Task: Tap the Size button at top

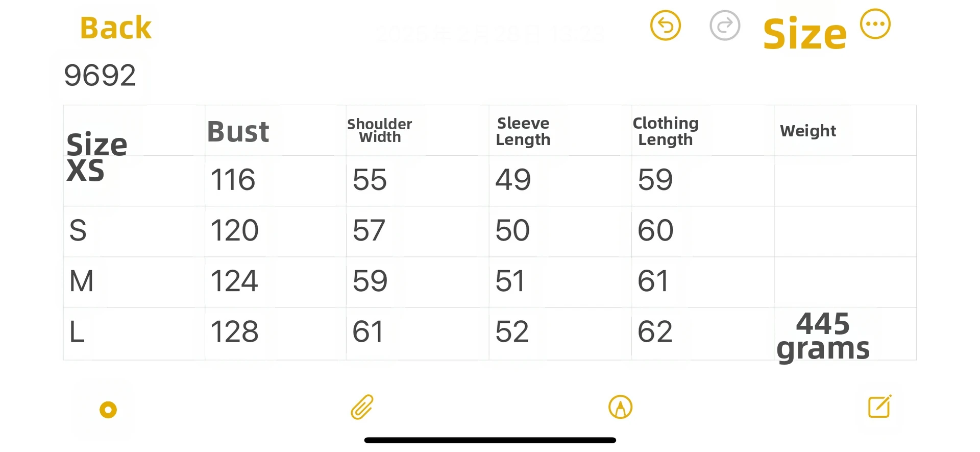Action: (804, 35)
